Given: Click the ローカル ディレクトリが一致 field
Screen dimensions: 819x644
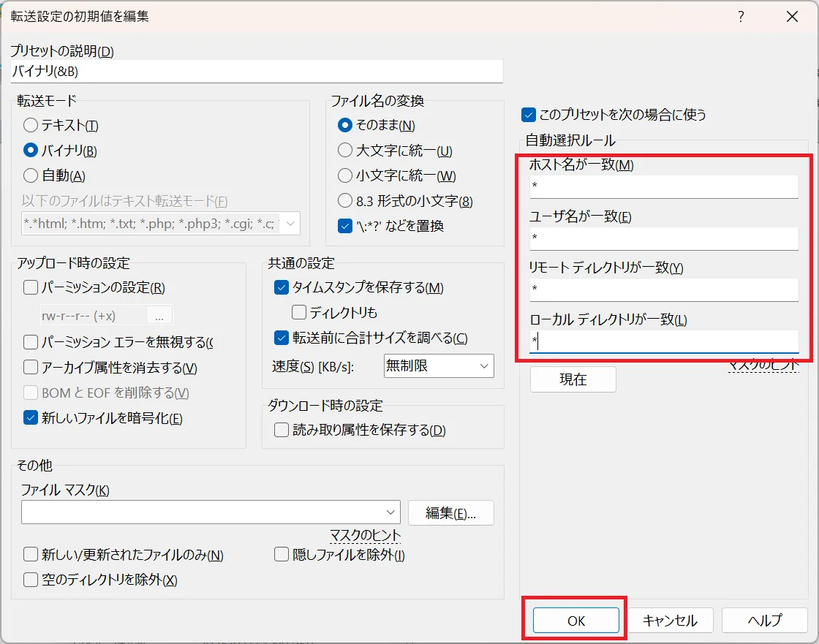Looking at the screenshot, I should tap(664, 341).
